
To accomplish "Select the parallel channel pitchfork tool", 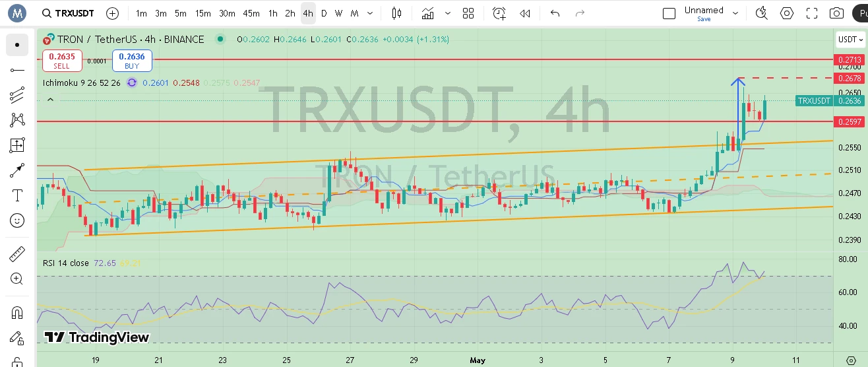I will [17, 95].
